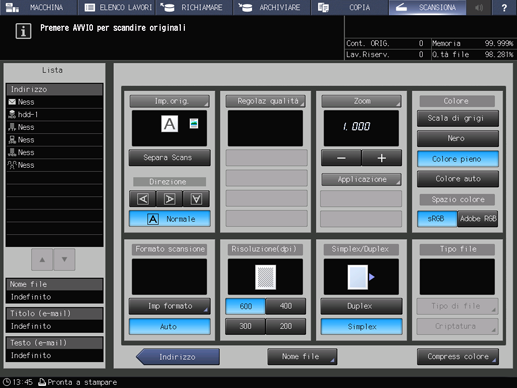517x388 pixels.
Task: Decrease zoom with the minus button
Action: click(341, 158)
